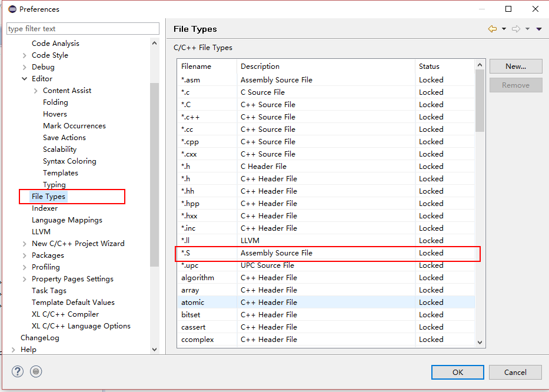549x392 pixels.
Task: Focus the type filter text field
Action: [x=82, y=29]
